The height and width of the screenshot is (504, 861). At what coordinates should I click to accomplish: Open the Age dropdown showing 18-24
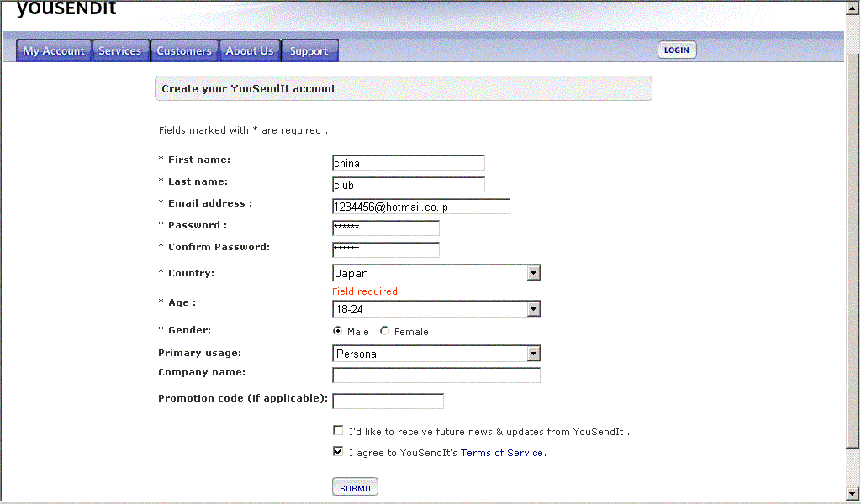coord(533,309)
